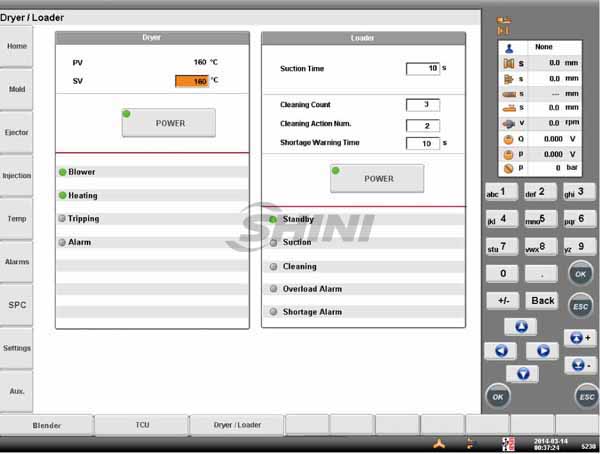Click the alarm bell icon in status bar

[x=438, y=443]
